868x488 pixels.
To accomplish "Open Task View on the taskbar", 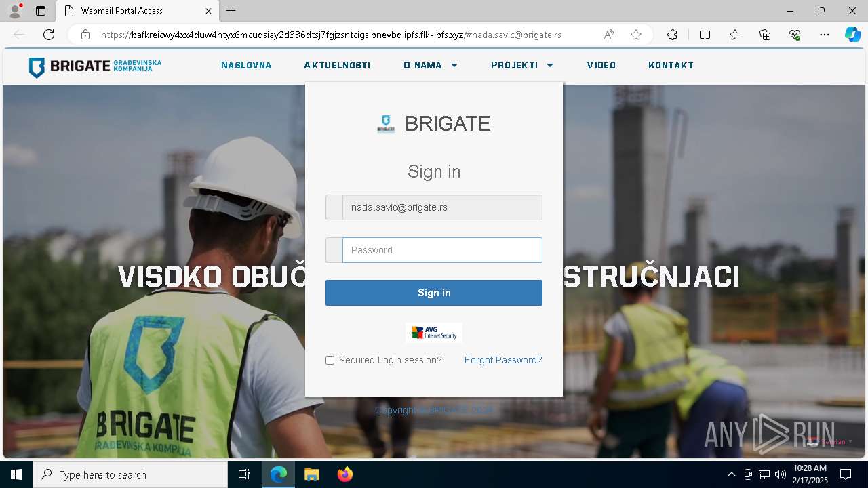I will (x=244, y=474).
